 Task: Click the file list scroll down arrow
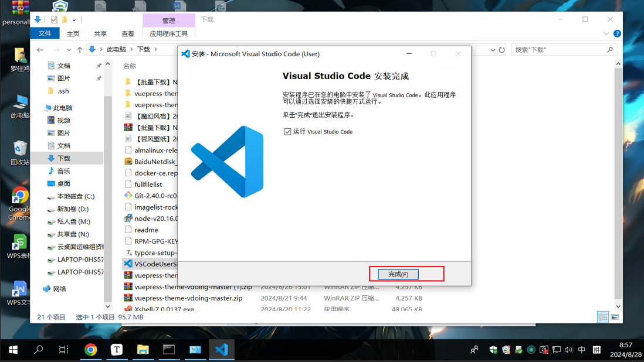618,306
